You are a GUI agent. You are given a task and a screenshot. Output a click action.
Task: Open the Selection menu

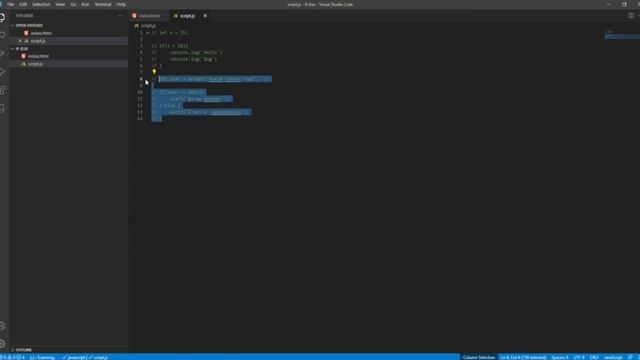coord(41,4)
